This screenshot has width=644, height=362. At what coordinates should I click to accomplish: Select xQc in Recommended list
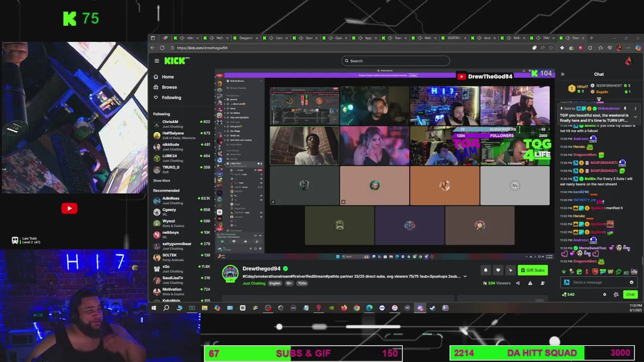(182, 268)
